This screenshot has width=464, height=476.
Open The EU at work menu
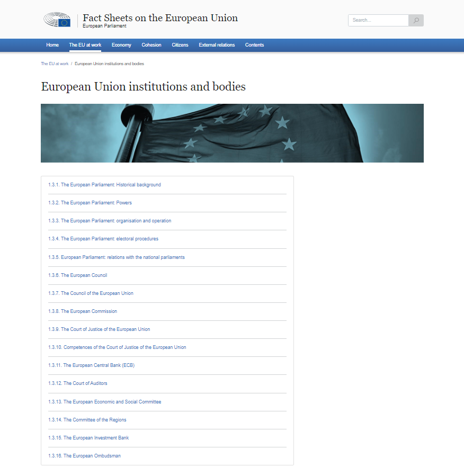(85, 45)
